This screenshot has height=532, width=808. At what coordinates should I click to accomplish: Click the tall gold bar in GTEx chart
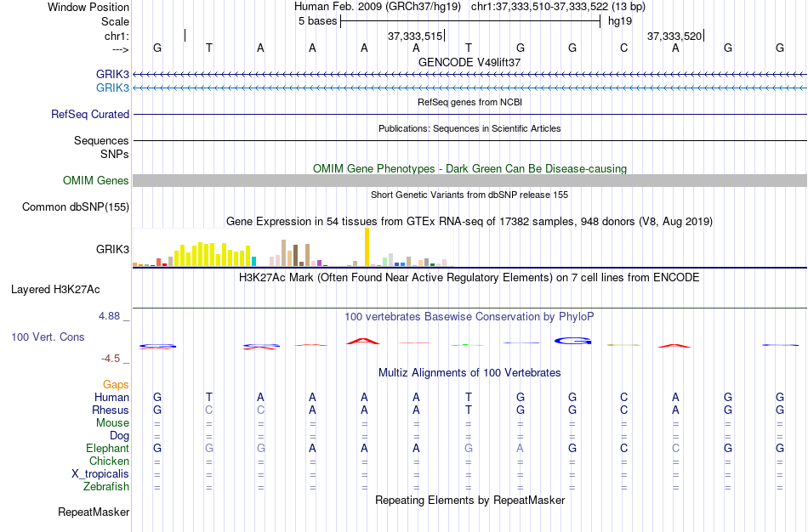click(367, 246)
